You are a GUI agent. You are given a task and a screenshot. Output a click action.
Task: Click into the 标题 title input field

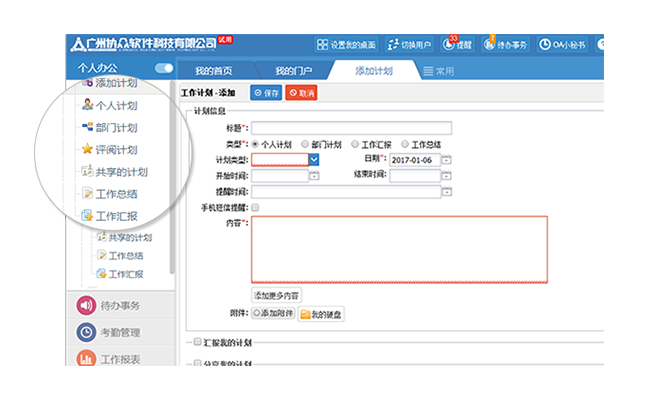[x=351, y=127]
